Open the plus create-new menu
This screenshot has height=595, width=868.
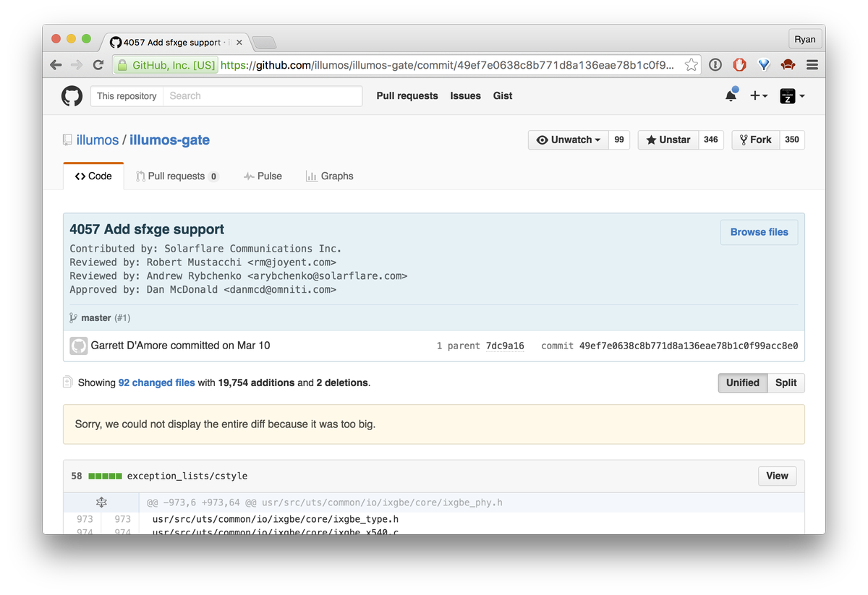tap(758, 95)
